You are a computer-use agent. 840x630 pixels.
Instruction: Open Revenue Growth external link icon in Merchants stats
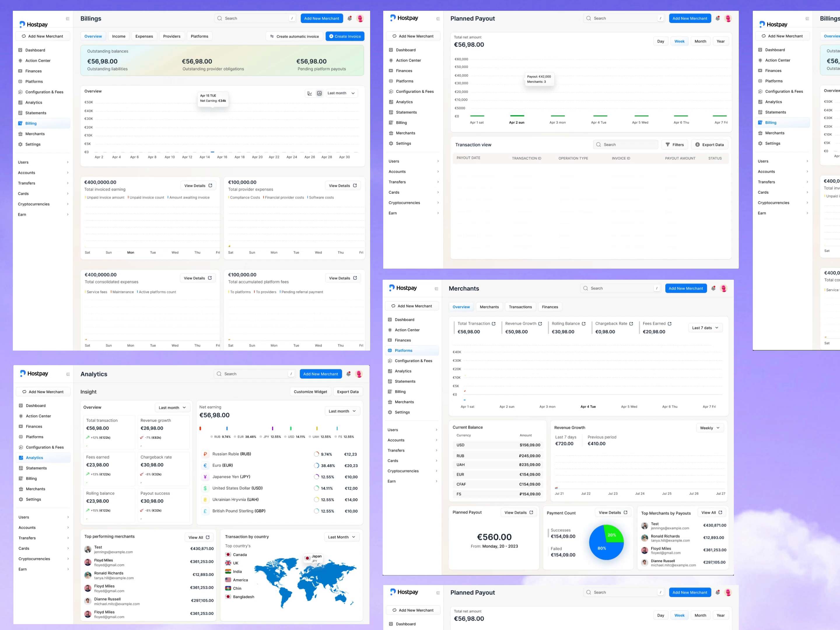coord(540,324)
